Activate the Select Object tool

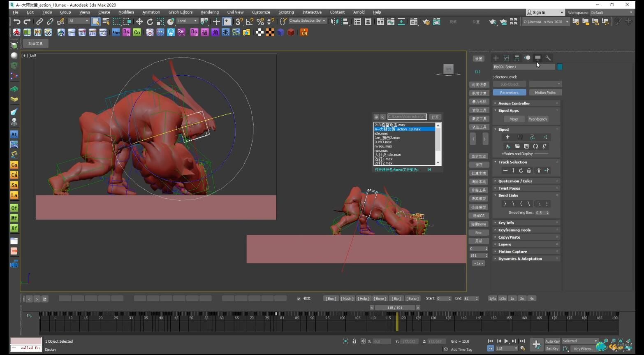[x=95, y=21]
